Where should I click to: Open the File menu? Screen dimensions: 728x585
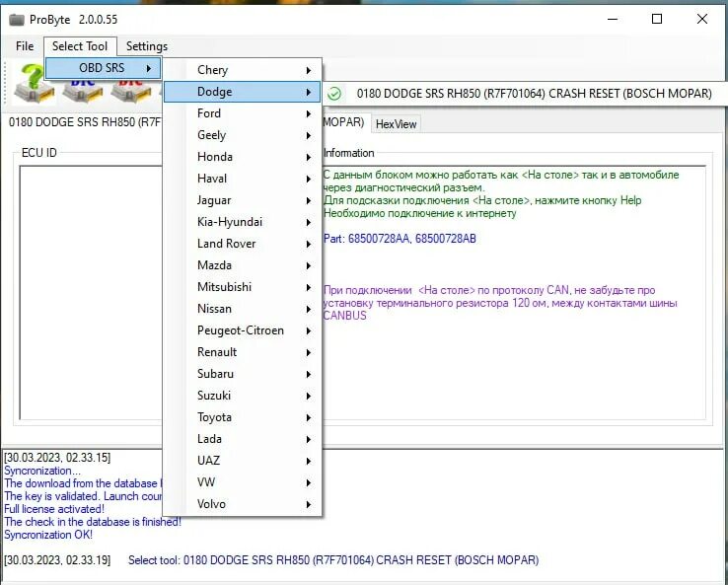click(25, 46)
